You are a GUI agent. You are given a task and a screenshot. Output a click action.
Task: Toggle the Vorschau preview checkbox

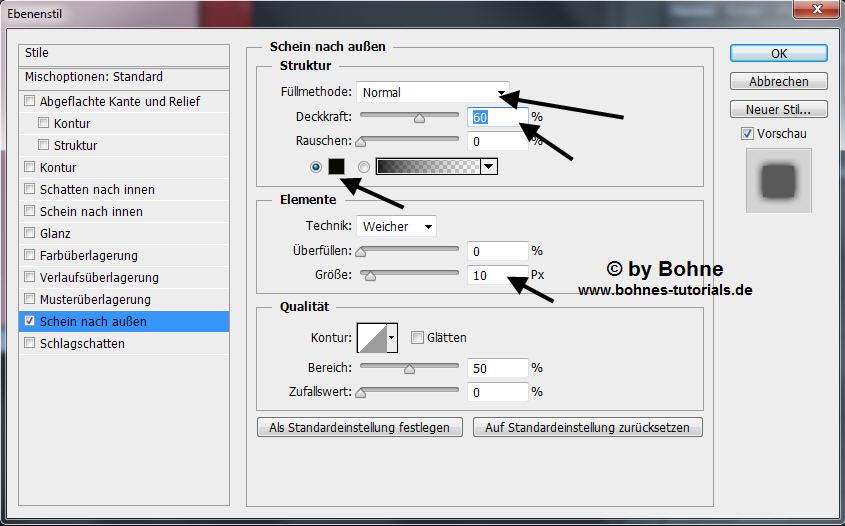click(747, 133)
